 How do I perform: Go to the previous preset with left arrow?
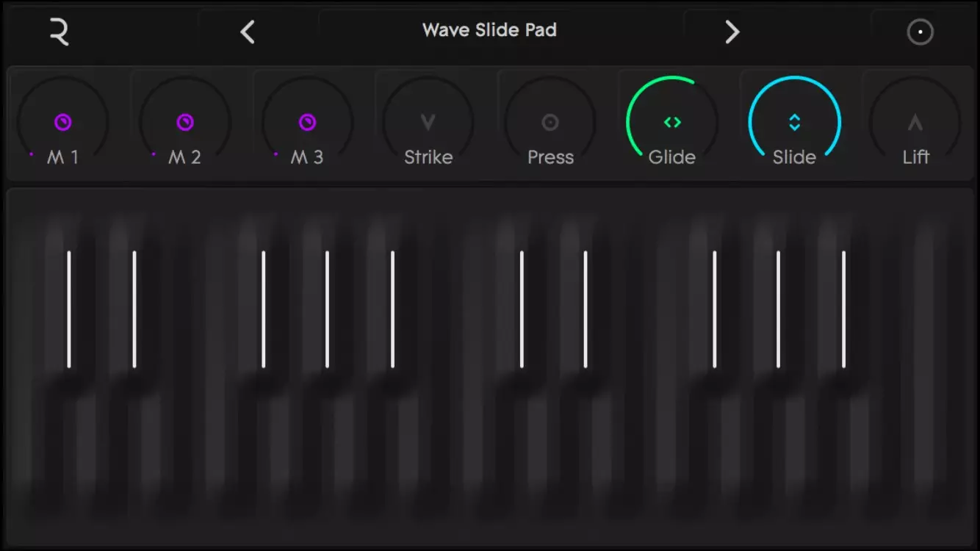(x=248, y=32)
